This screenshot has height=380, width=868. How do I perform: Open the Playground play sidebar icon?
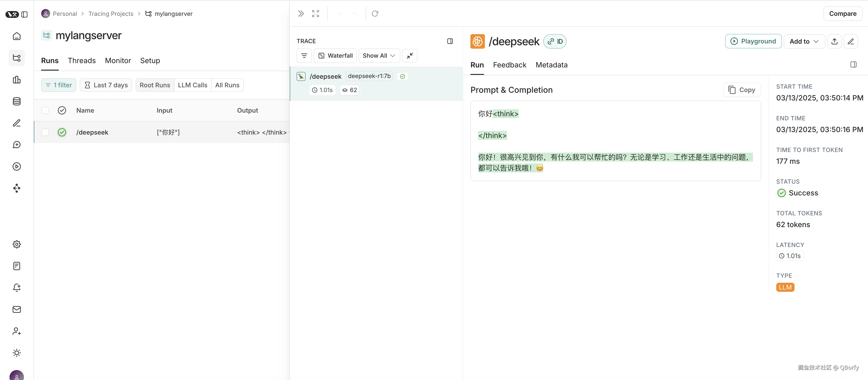coord(17,166)
